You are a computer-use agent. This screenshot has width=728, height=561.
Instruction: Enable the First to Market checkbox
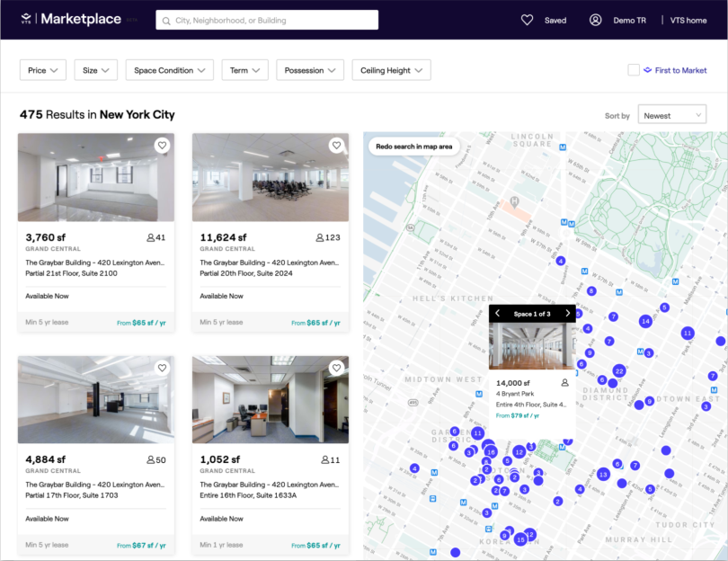point(634,70)
